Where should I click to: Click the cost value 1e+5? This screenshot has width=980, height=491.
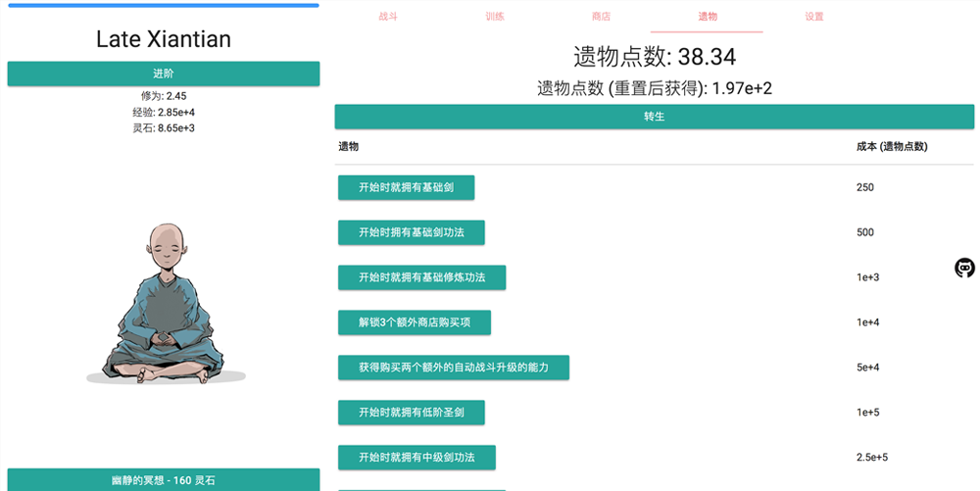(x=868, y=413)
